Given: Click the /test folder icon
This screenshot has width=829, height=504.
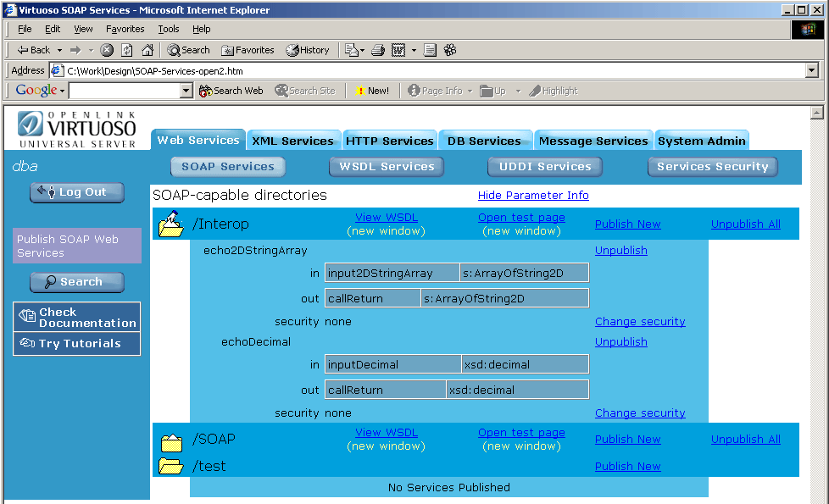Looking at the screenshot, I should coord(170,466).
